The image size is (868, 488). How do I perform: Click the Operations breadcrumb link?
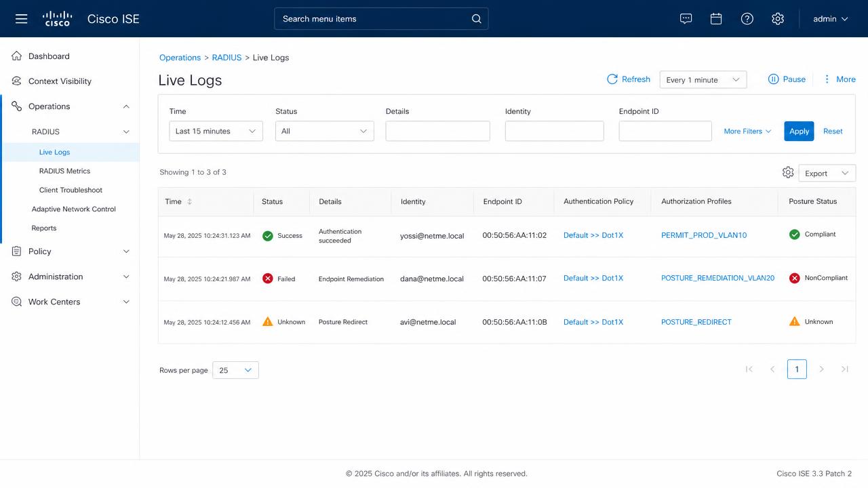tap(180, 58)
